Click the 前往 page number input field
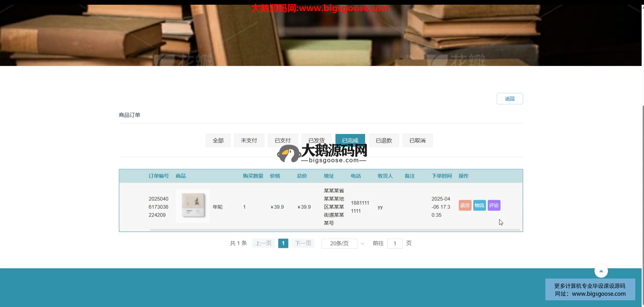 coord(394,243)
